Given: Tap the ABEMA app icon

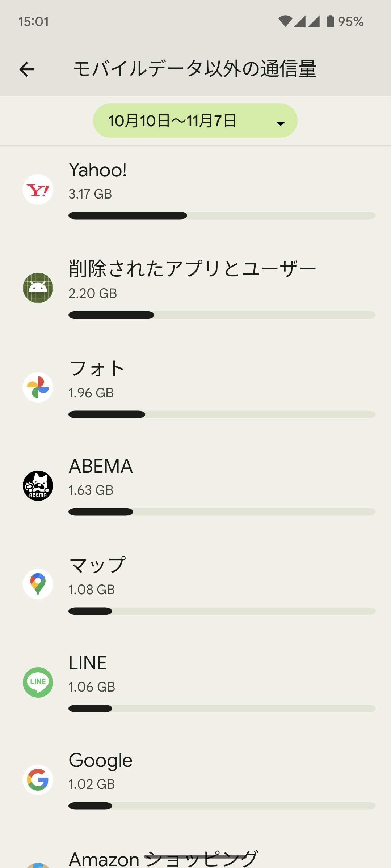Looking at the screenshot, I should tap(38, 486).
